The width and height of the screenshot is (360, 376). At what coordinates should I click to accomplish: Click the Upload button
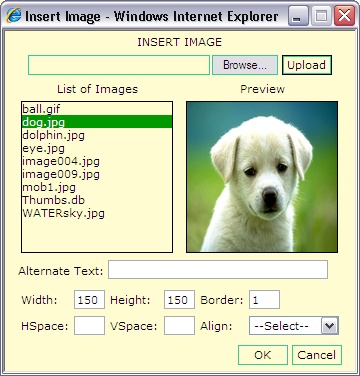[307, 65]
